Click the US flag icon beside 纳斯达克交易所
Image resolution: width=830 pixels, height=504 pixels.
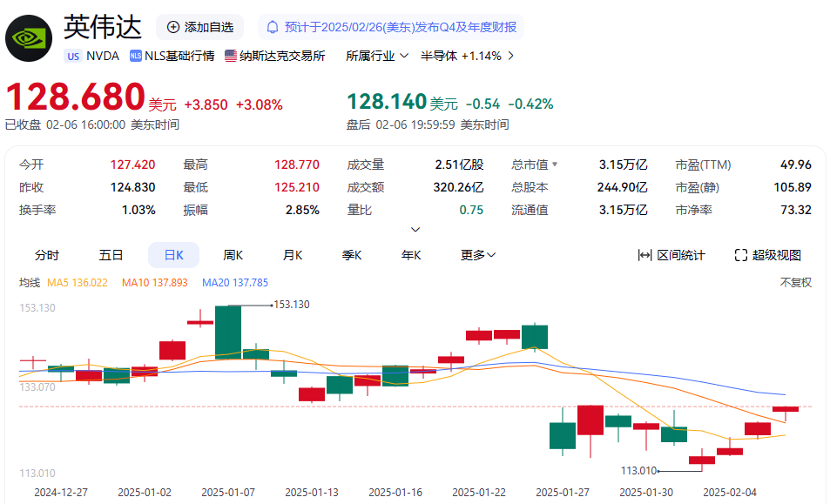[230, 56]
